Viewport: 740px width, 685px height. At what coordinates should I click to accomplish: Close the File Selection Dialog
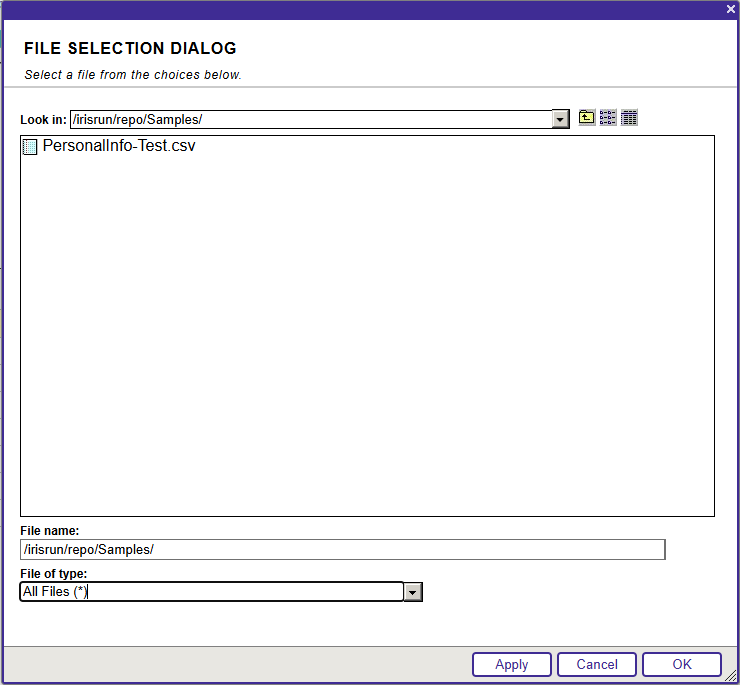730,9
